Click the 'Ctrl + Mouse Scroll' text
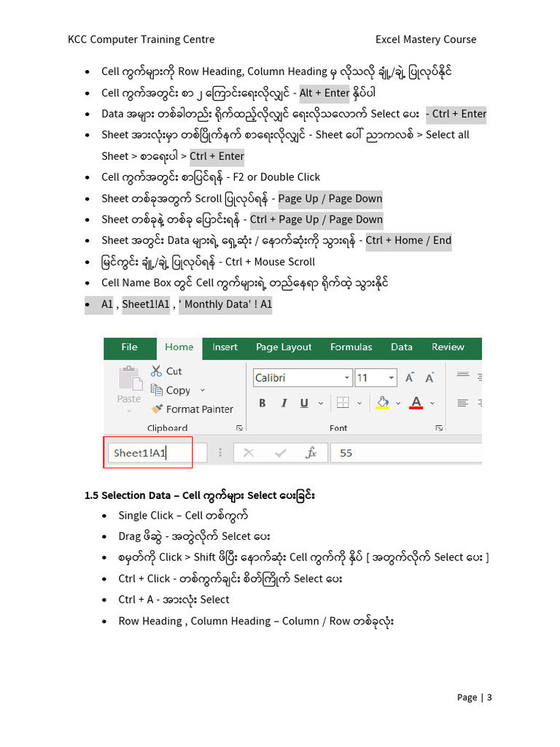This screenshot has height=747, width=560. click(270, 262)
